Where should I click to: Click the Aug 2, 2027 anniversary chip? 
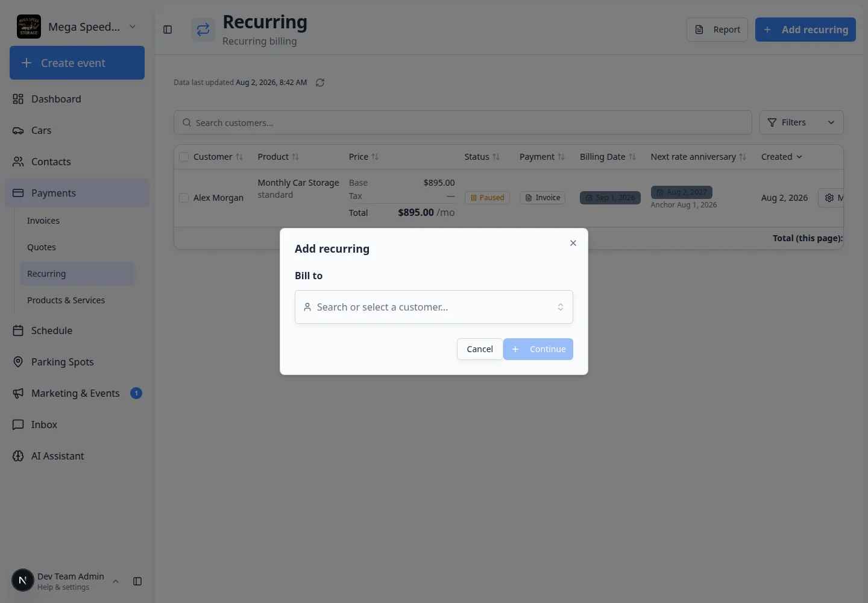pyautogui.click(x=681, y=192)
